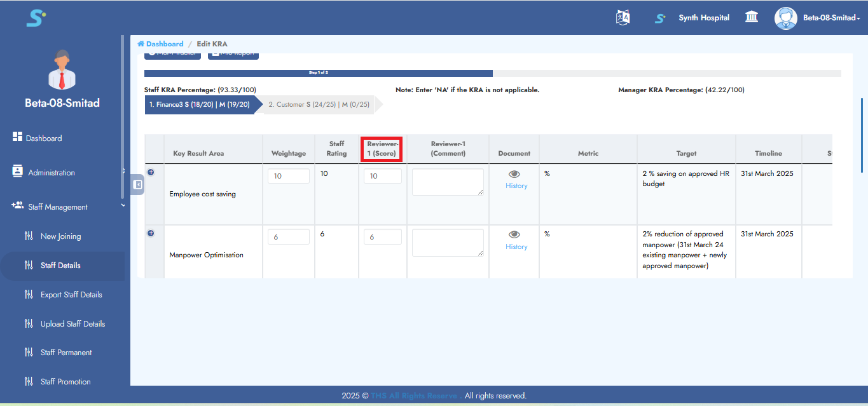View document eye icon for Employee cost saving
Screen dimensions: 868x406
514,174
